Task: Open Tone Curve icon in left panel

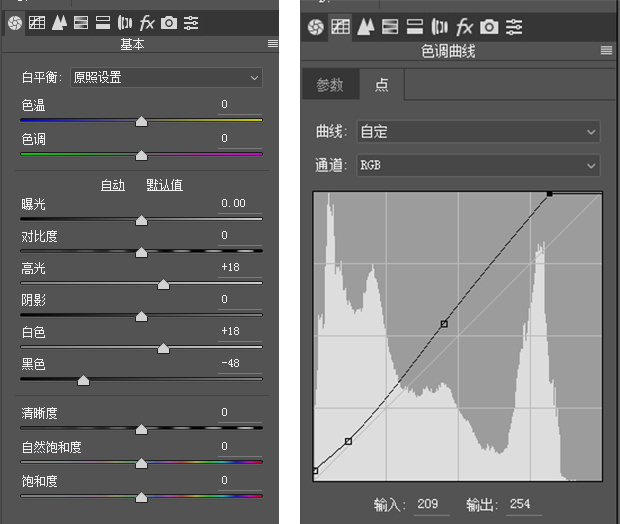Action: point(37,23)
